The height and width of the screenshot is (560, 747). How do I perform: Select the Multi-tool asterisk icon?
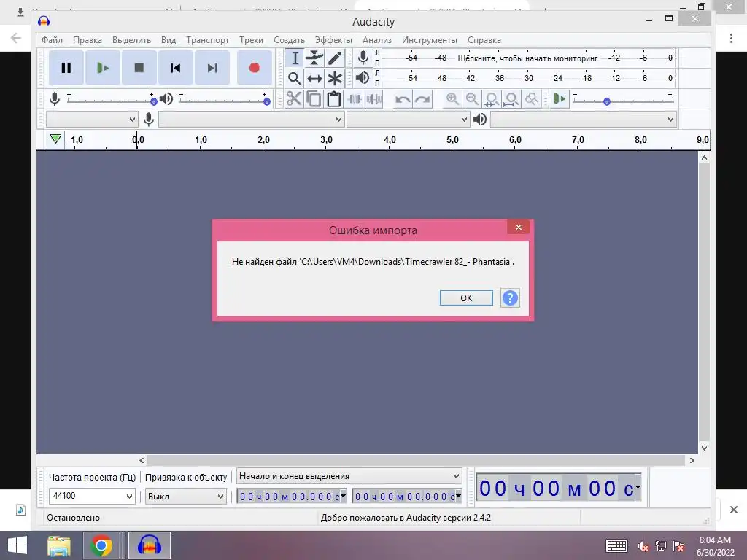(x=334, y=78)
